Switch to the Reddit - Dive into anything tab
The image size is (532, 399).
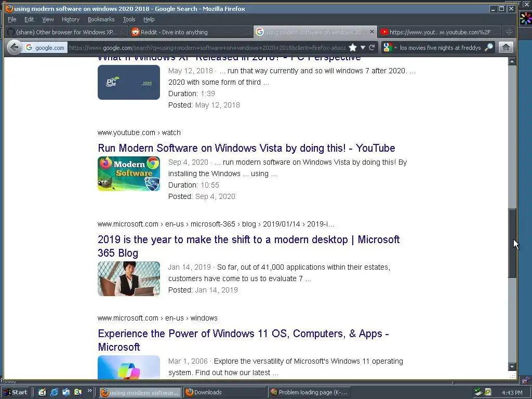pyautogui.click(x=190, y=32)
